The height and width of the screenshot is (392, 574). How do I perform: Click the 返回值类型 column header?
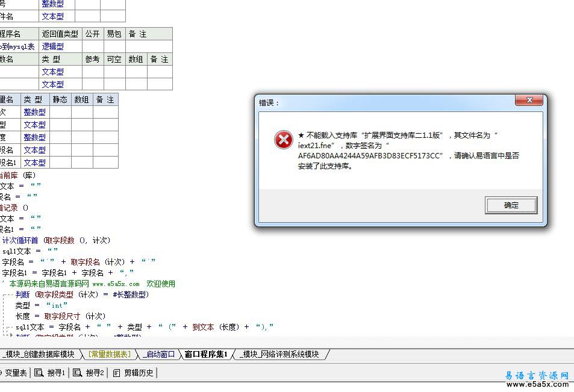(60, 34)
